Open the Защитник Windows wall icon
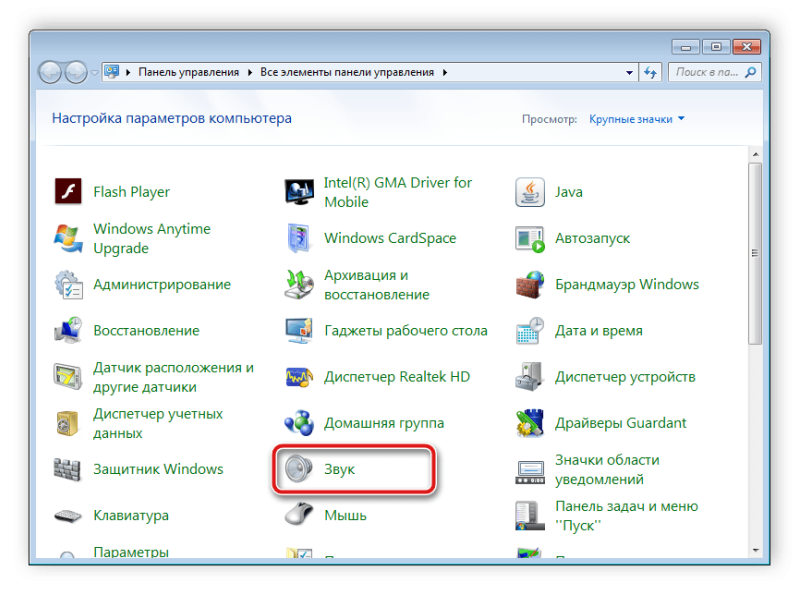This screenshot has width=800, height=595. (x=68, y=469)
